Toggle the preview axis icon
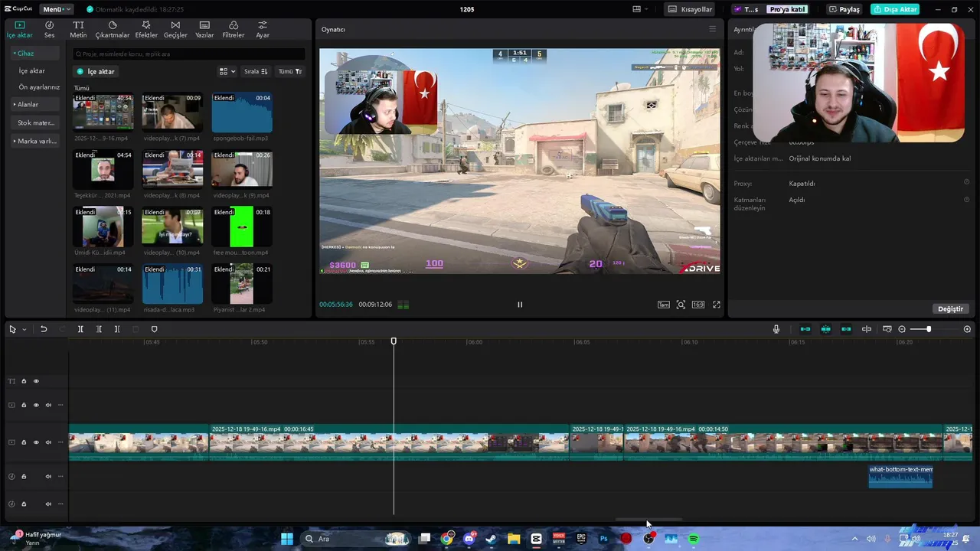Viewport: 980px width, 551px height. pyautogui.click(x=867, y=329)
